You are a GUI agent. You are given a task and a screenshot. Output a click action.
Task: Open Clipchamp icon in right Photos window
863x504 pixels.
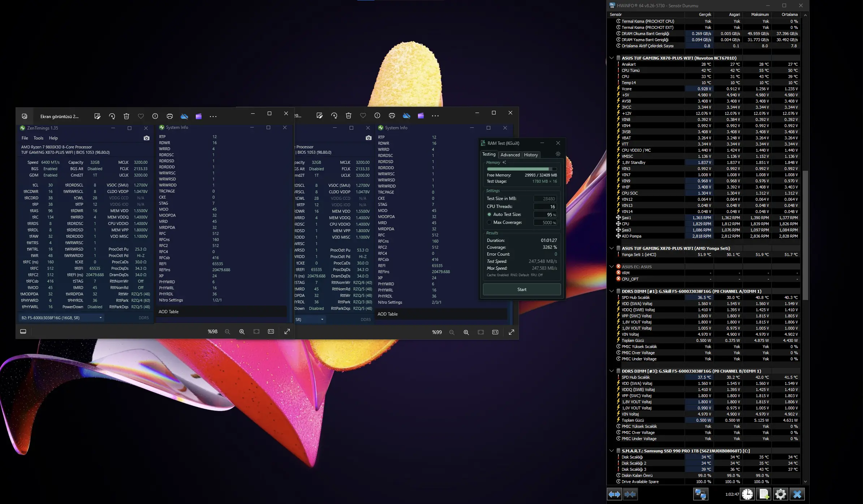point(421,116)
